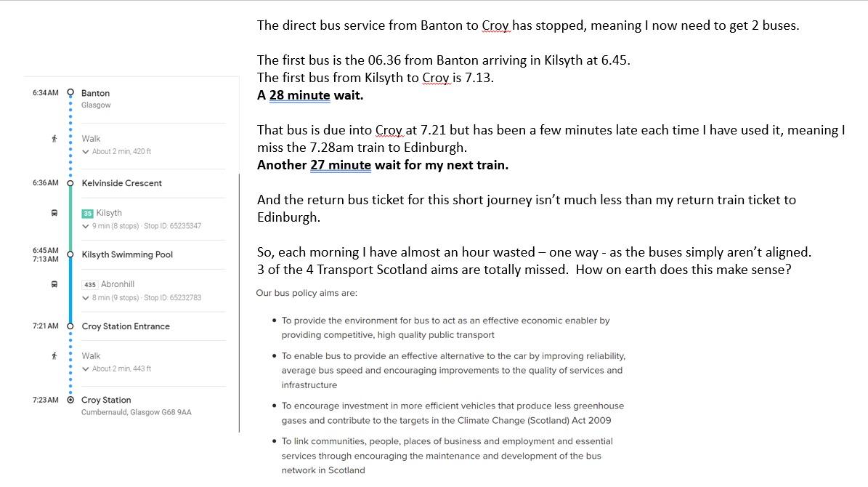
Task: Click the Cumbernauld, Glasgow G68 9AA address
Action: tap(136, 412)
